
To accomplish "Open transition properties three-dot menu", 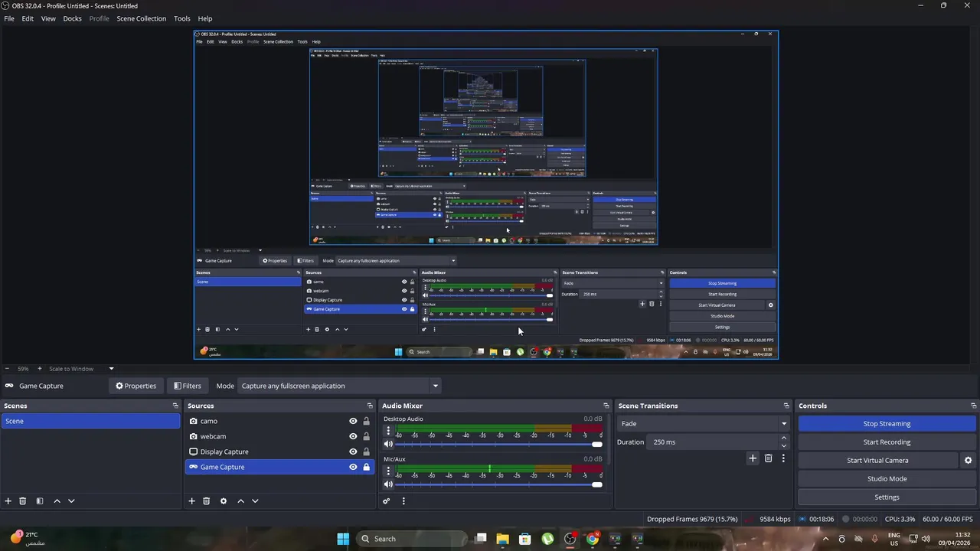I will click(783, 458).
